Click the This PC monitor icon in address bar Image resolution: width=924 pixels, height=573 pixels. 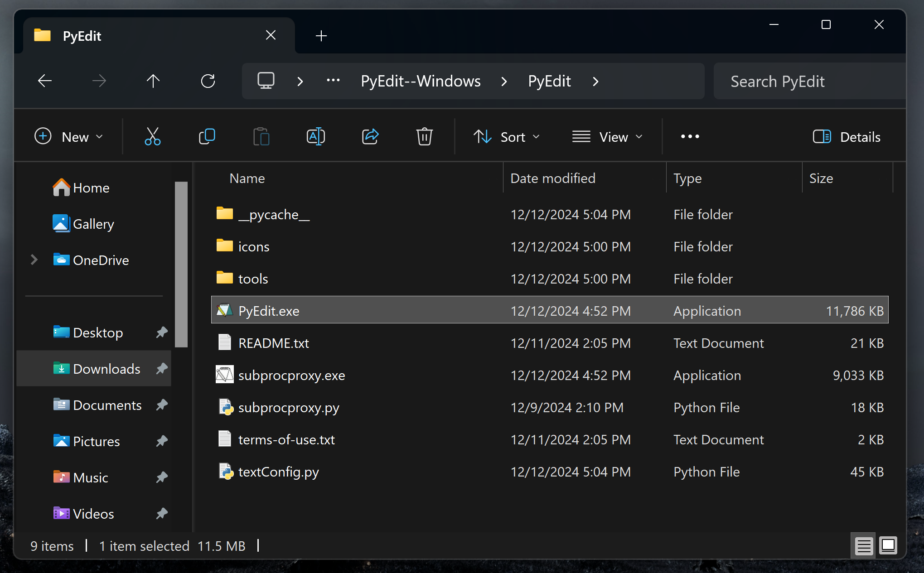[266, 81]
